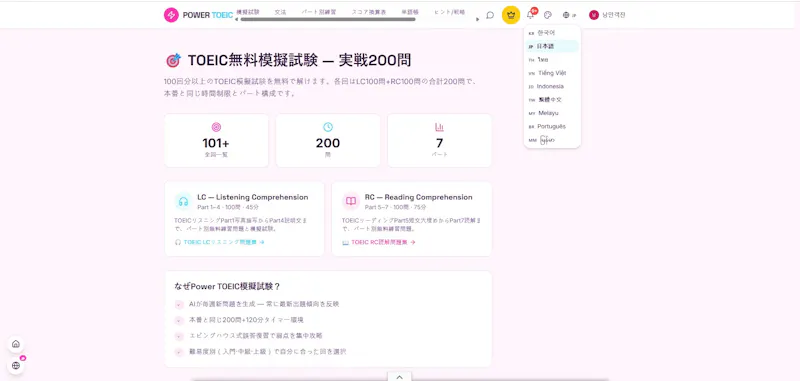Viewport: 800px width, 381px height.
Task: Open the ヒント/戦略 nav tab
Action: click(450, 12)
